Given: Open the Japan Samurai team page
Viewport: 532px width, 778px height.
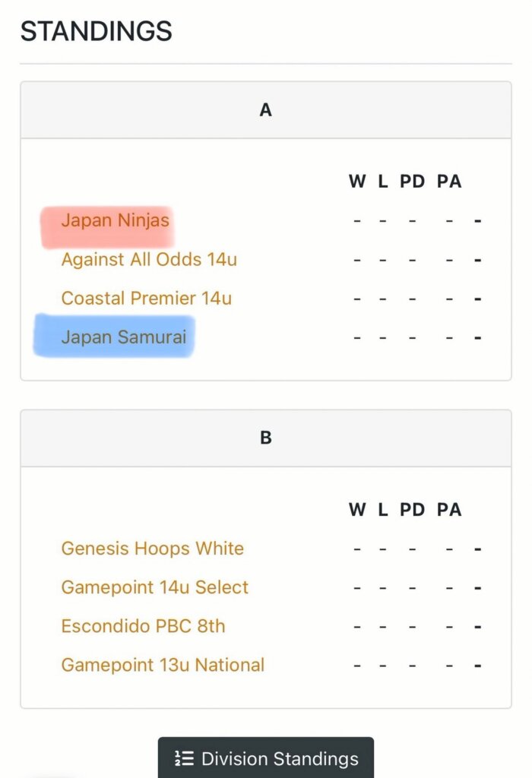Looking at the screenshot, I should click(124, 337).
